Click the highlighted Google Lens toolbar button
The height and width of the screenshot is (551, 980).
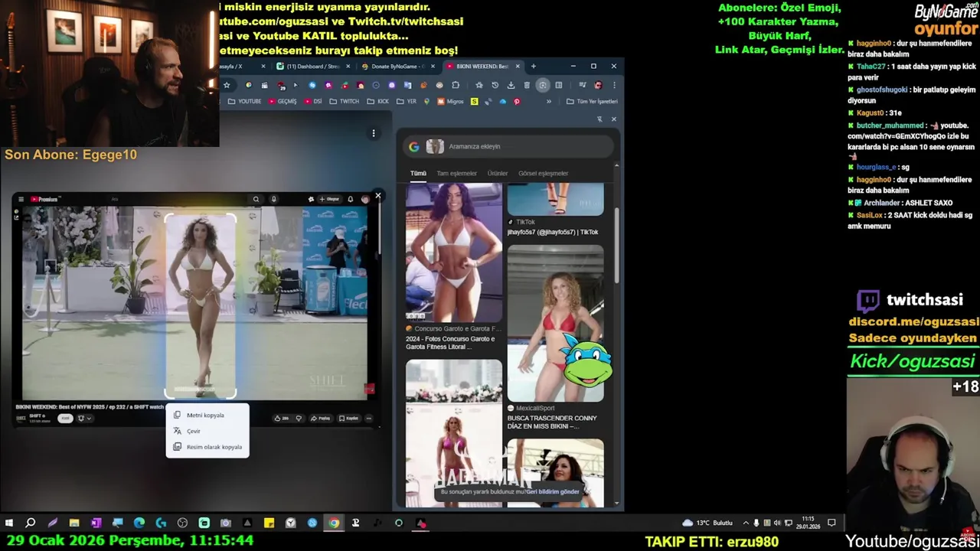pos(542,85)
